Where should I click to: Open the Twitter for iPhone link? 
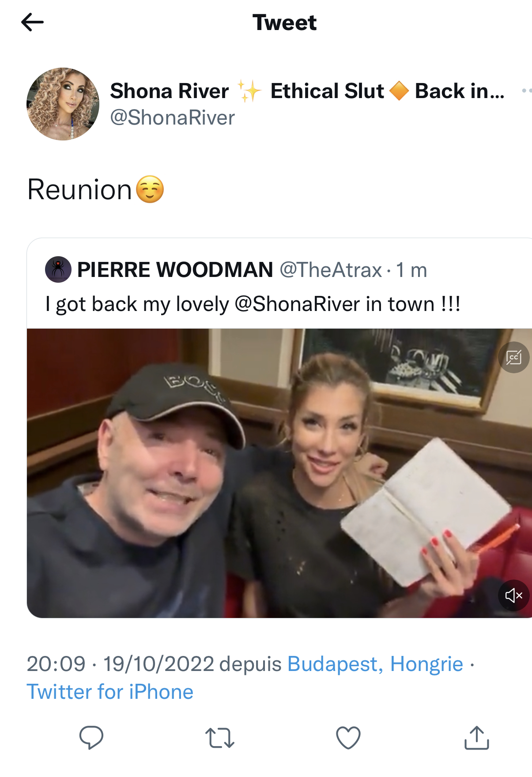pos(110,692)
